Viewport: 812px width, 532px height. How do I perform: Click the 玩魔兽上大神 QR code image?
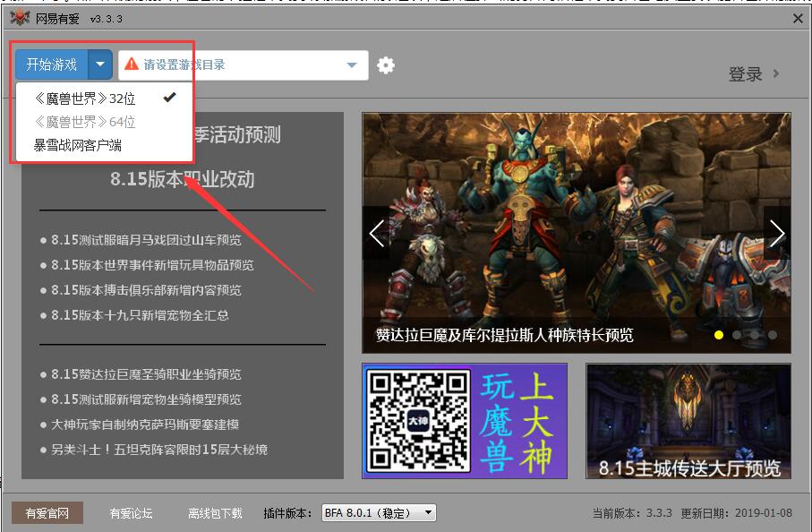pos(465,419)
